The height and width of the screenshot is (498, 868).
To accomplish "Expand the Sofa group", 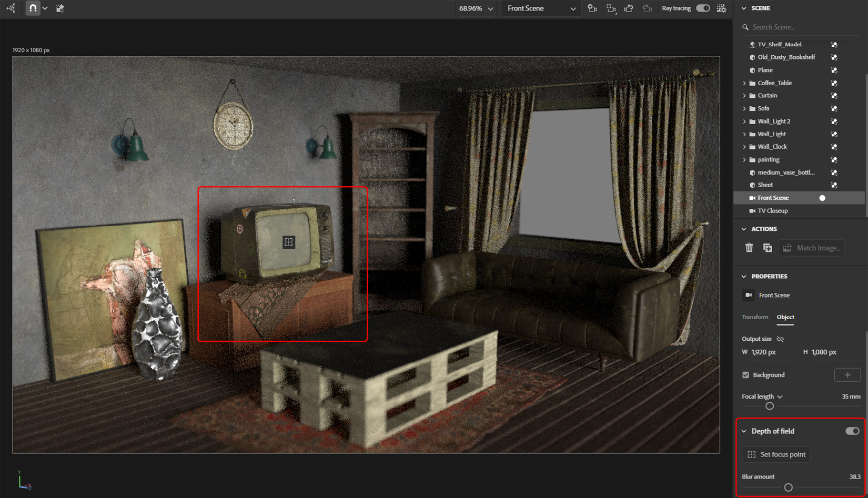I will point(744,108).
